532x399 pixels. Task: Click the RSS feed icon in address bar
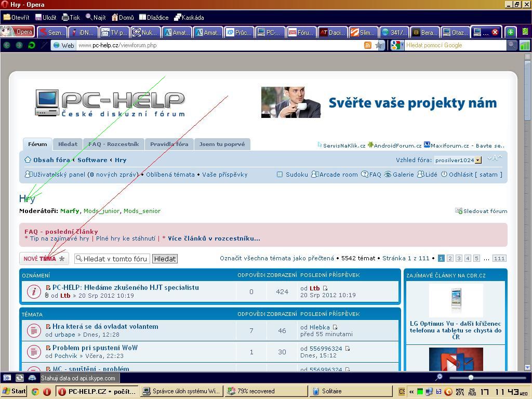(x=367, y=45)
